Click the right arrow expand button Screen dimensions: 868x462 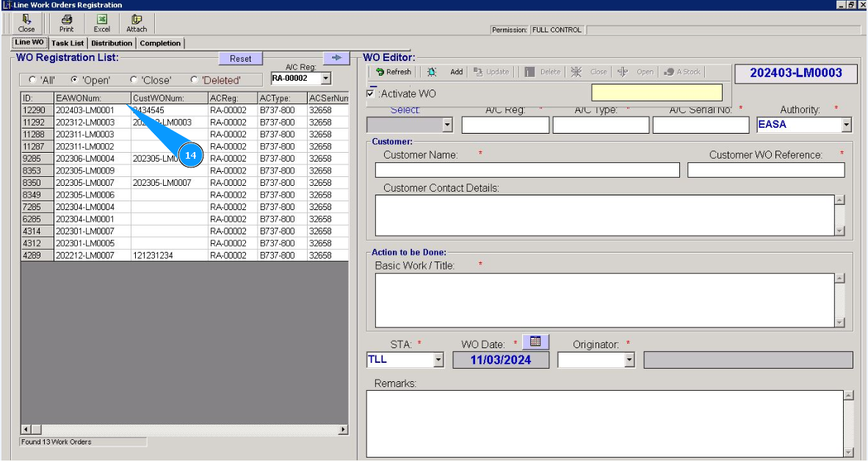pos(336,58)
